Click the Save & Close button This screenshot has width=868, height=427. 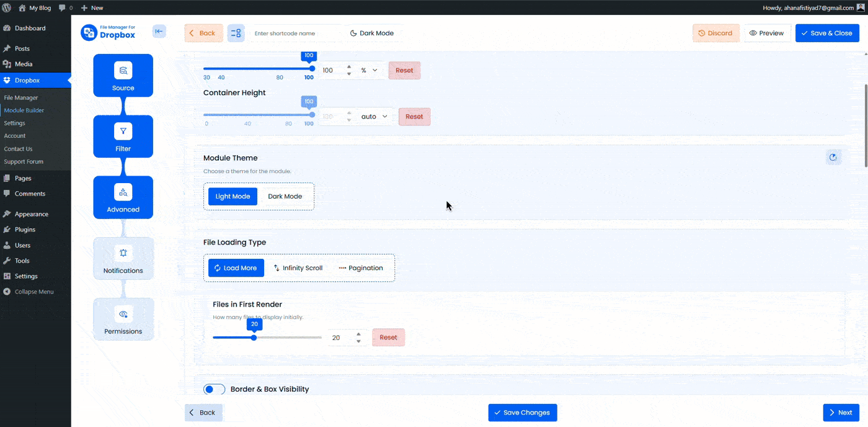pos(827,32)
